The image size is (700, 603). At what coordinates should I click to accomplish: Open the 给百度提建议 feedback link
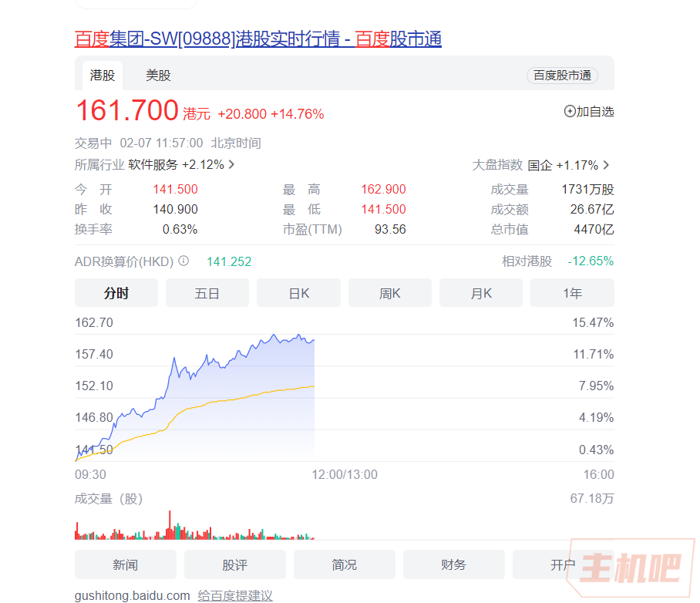[235, 595]
